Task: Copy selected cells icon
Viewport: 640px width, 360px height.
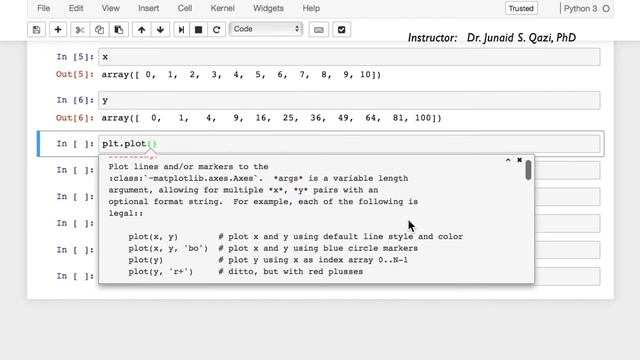Action: coord(99,29)
